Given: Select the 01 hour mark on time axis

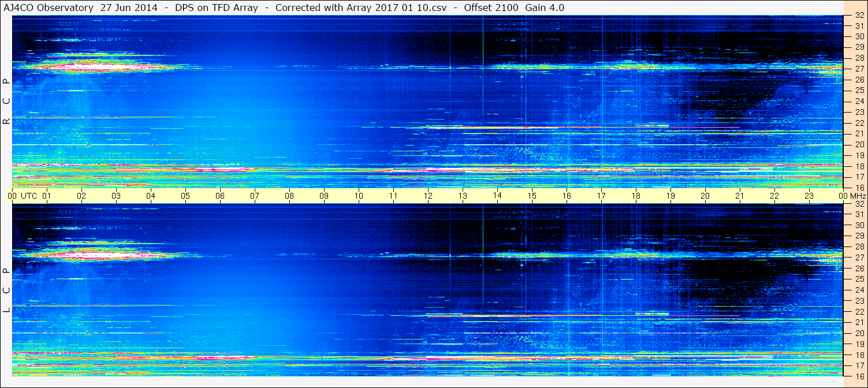Looking at the screenshot, I should (x=47, y=196).
